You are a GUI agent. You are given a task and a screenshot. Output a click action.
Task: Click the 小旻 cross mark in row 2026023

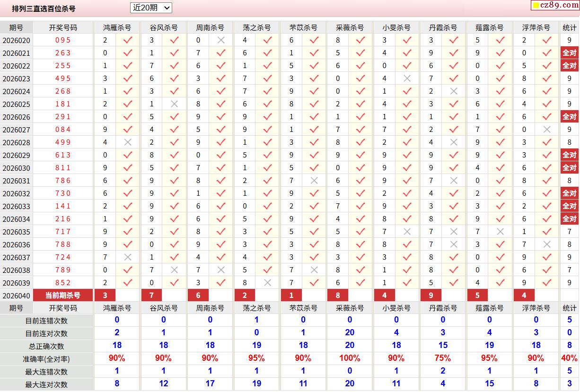click(407, 78)
